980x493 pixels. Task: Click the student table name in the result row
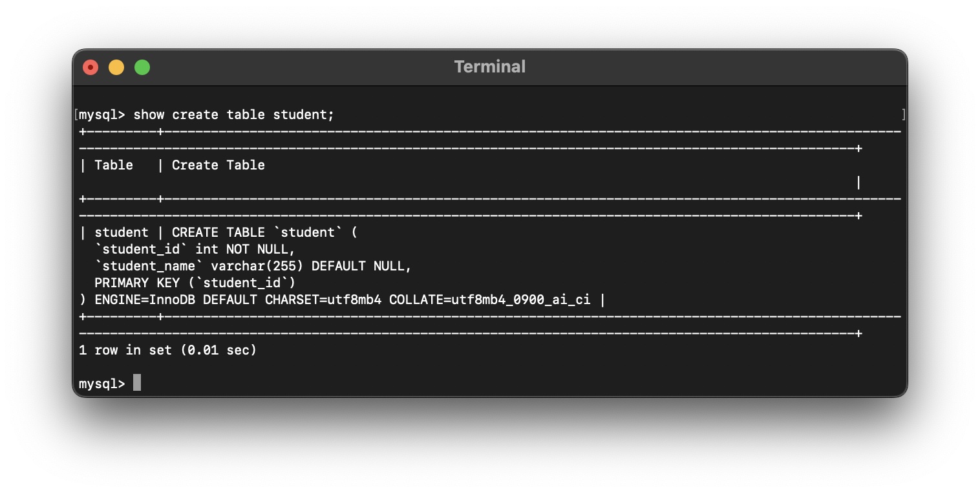click(123, 232)
